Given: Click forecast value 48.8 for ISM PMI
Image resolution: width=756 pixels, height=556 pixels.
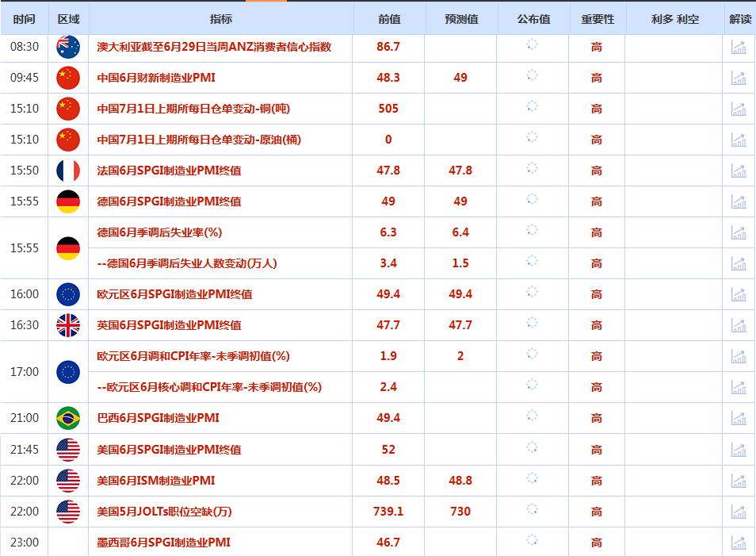Looking at the screenshot, I should [460, 480].
